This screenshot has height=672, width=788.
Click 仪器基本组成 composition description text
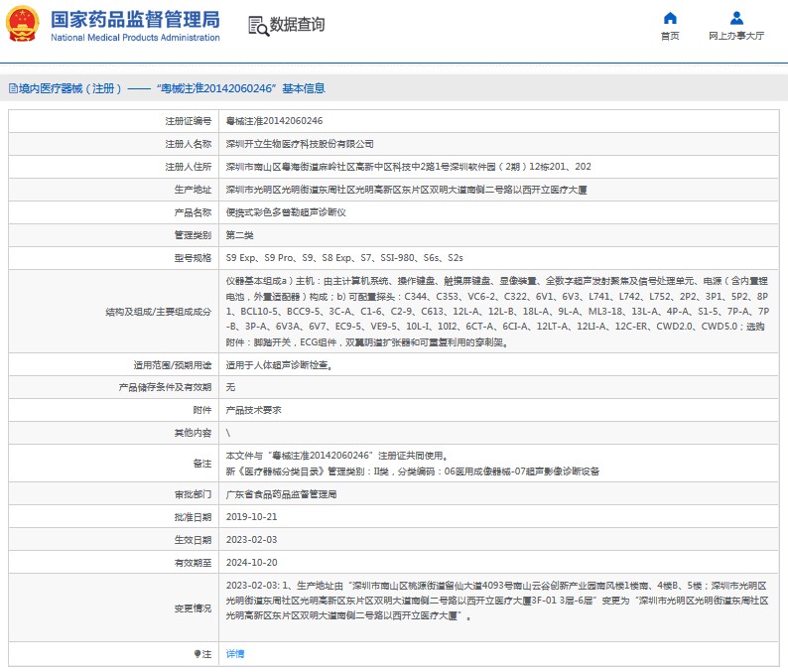pos(497,312)
